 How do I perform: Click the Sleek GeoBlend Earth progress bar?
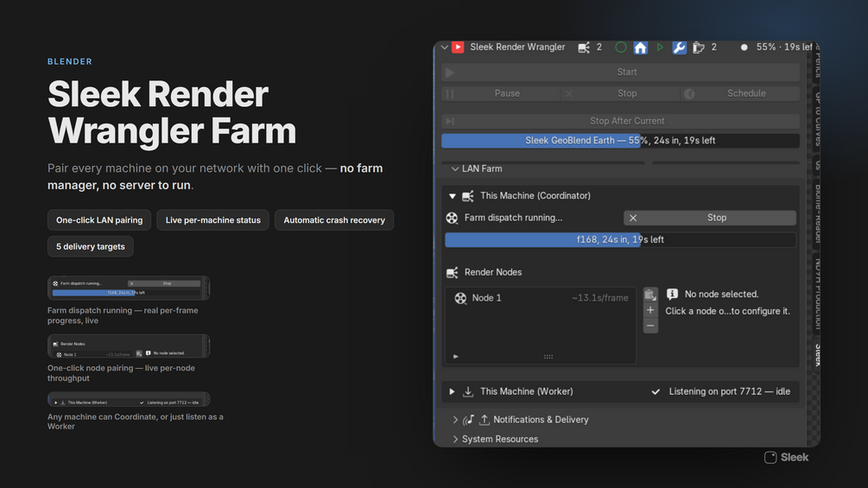pyautogui.click(x=620, y=141)
